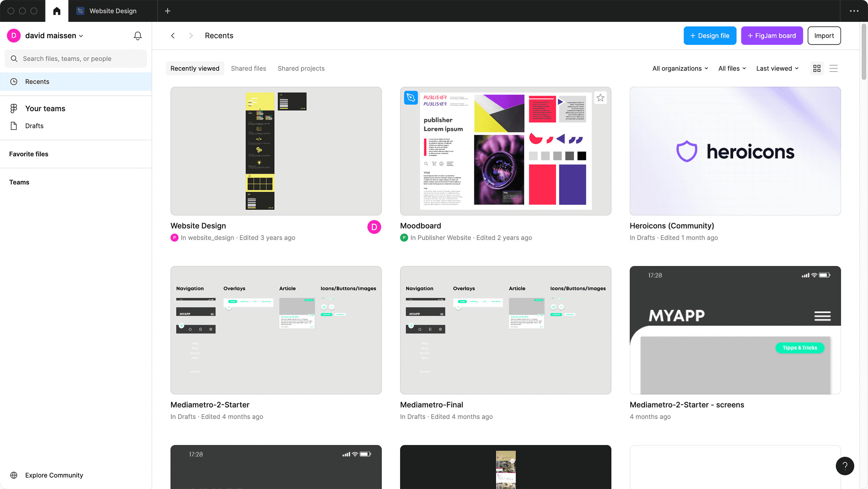Create a new Design file
Image resolution: width=868 pixels, height=489 pixels.
tap(710, 36)
